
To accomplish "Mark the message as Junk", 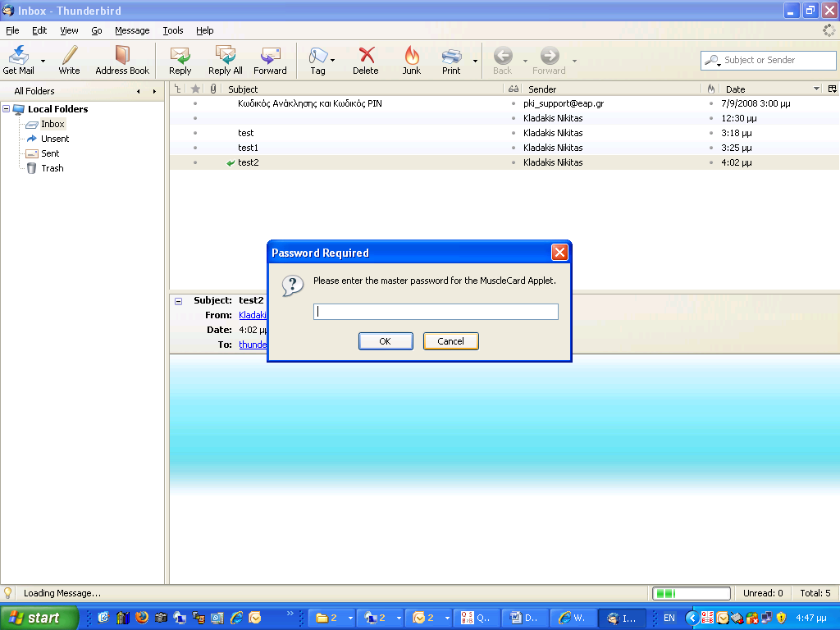I will 412,59.
